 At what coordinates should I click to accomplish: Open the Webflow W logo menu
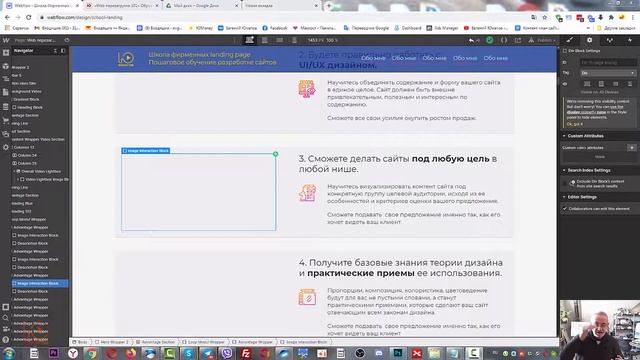coord(6,40)
